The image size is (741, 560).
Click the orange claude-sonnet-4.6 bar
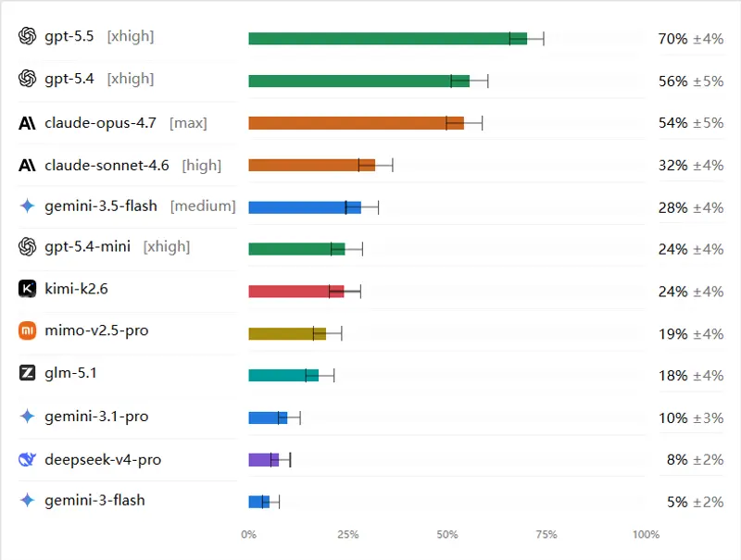311,166
